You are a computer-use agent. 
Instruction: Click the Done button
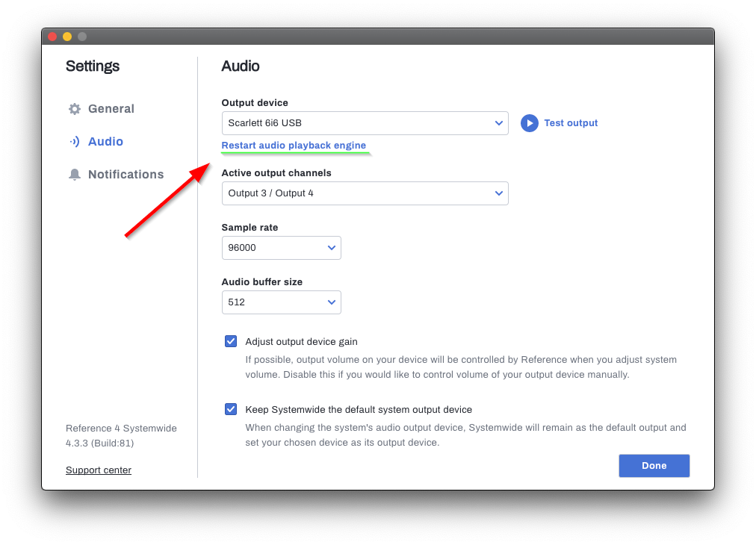point(654,466)
